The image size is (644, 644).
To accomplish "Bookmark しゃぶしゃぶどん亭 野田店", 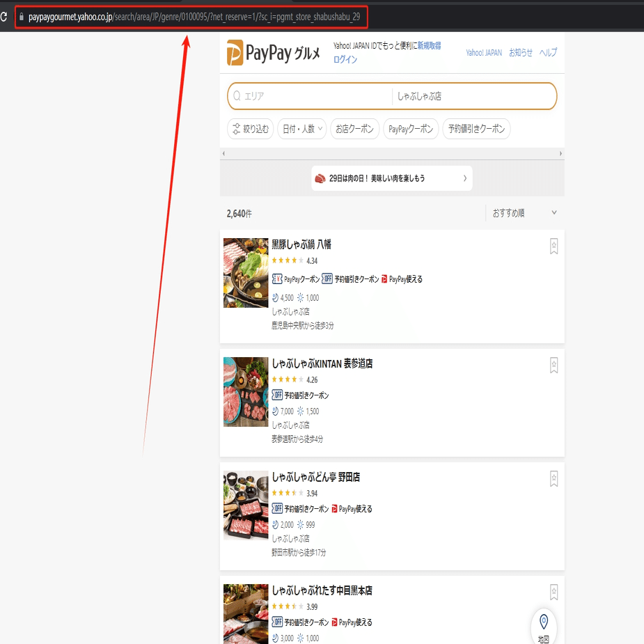I will 553,479.
